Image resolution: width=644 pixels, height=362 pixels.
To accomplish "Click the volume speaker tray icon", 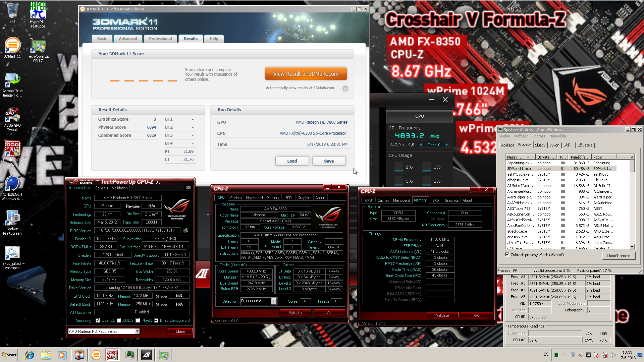I will [x=613, y=355].
